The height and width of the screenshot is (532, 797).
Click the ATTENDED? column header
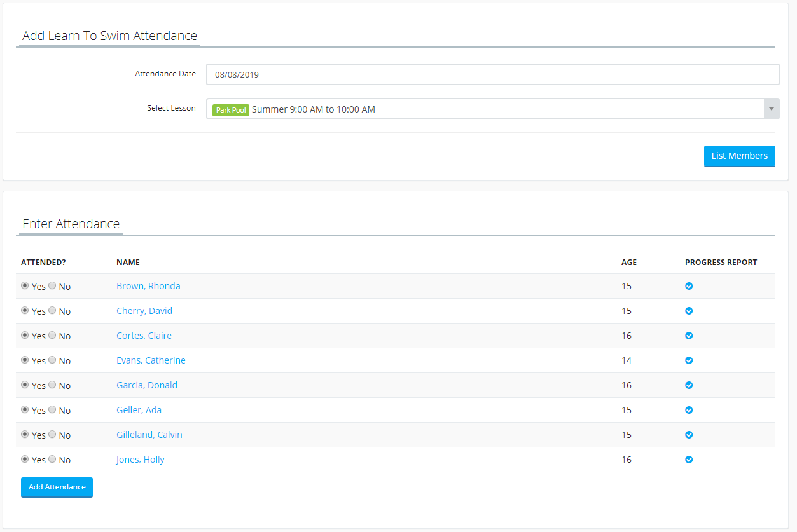[x=43, y=262]
